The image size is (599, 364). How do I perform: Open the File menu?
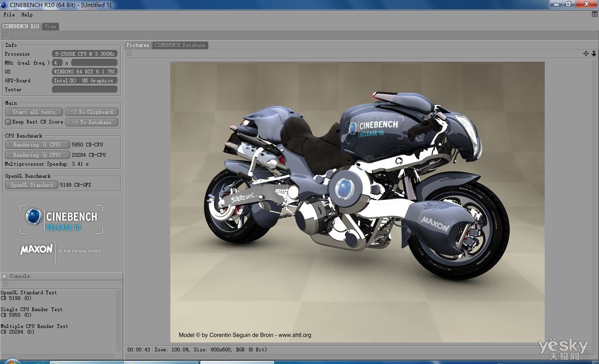pyautogui.click(x=9, y=15)
